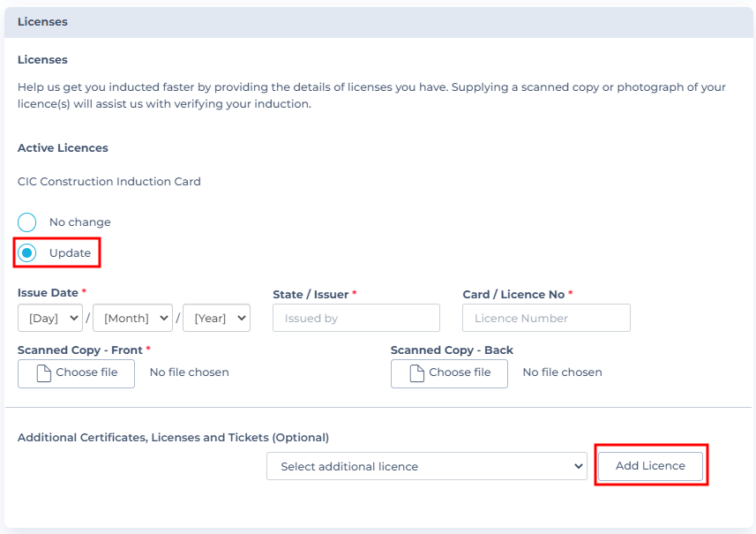
Task: Expand the Select additional licence dropdown
Action: [427, 466]
